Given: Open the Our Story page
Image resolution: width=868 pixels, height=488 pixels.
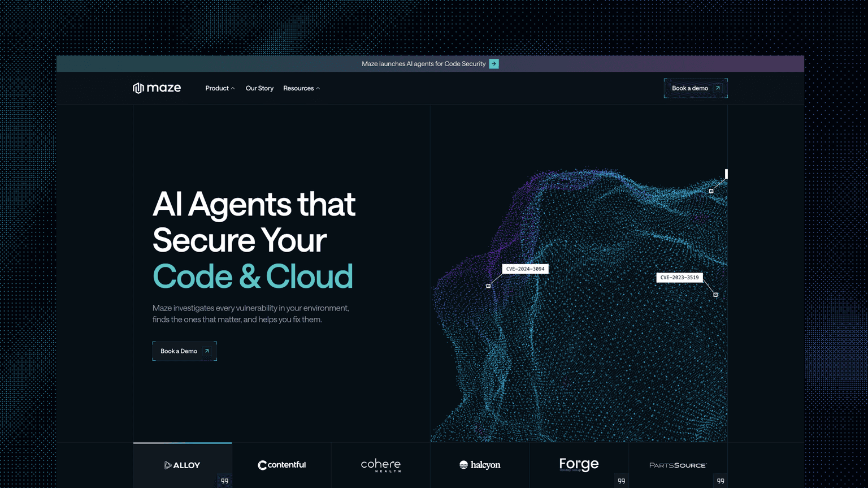Looking at the screenshot, I should [x=259, y=88].
